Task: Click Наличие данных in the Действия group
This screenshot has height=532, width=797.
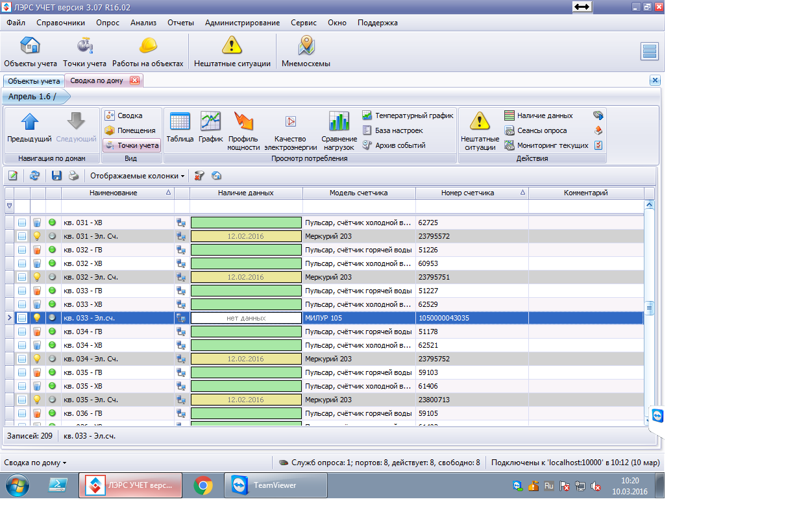Action: (539, 115)
